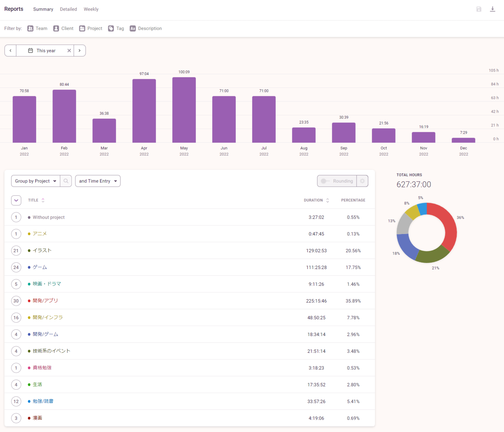Click the 'Without project' row title
The image size is (504, 432).
point(48,217)
